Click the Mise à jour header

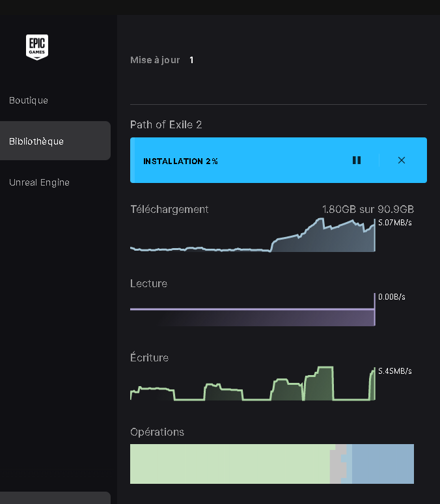point(155,60)
